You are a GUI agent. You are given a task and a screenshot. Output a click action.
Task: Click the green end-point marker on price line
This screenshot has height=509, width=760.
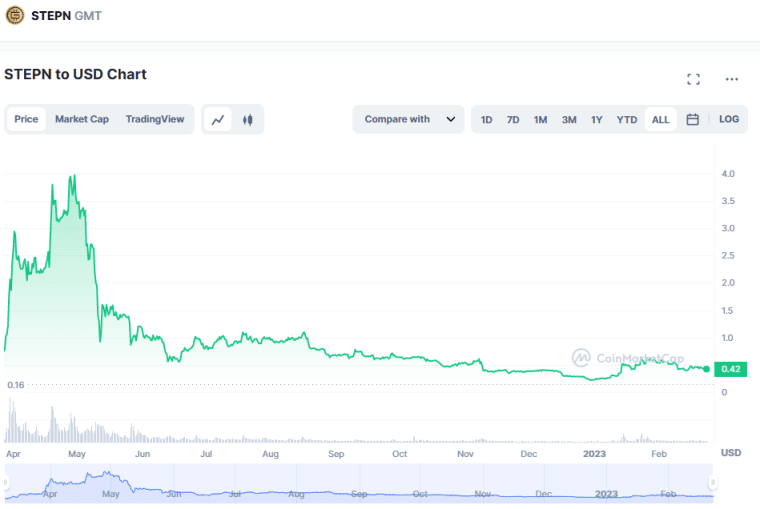tap(707, 369)
